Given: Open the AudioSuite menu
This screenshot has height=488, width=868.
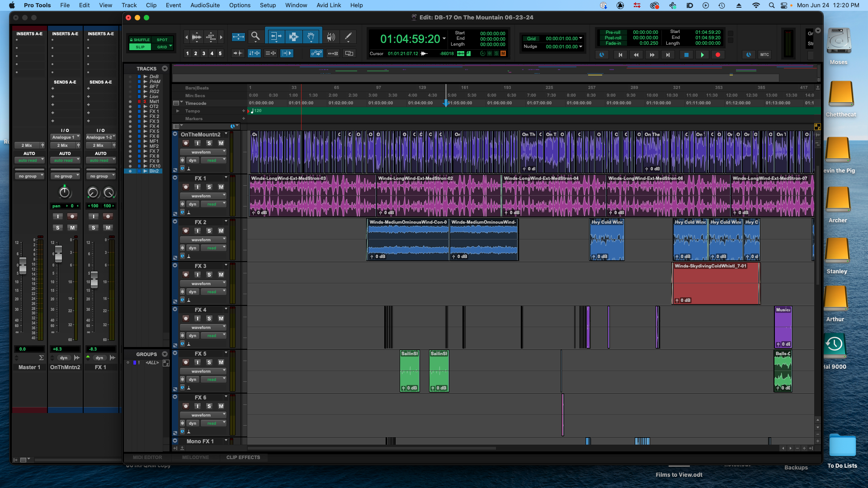Looking at the screenshot, I should tap(205, 5).
